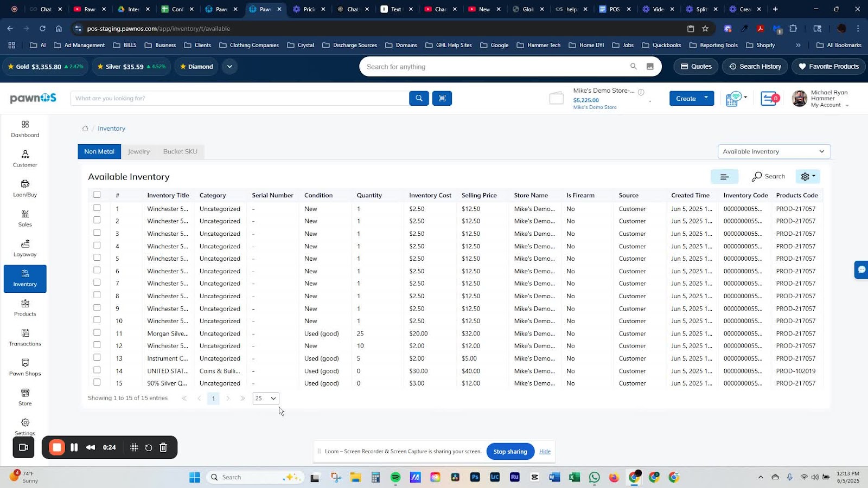Open the cash drawer register icon

[736, 99]
